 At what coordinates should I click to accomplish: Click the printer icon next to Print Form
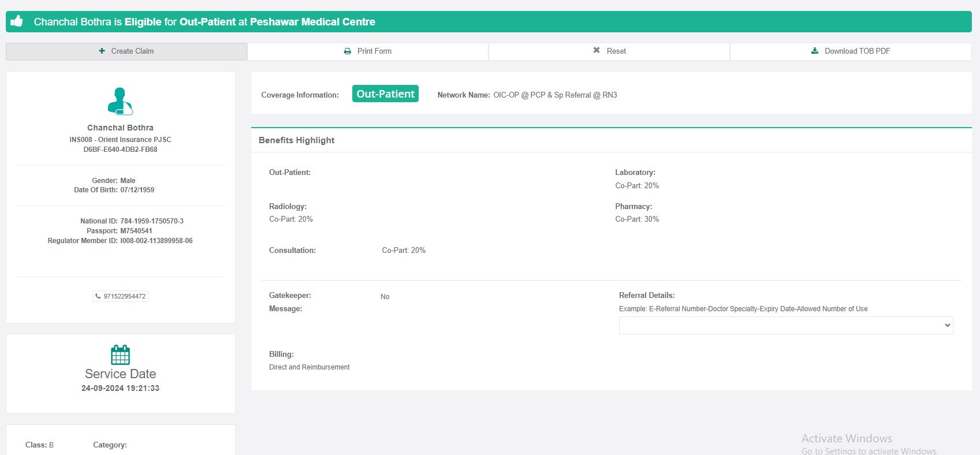pos(348,51)
